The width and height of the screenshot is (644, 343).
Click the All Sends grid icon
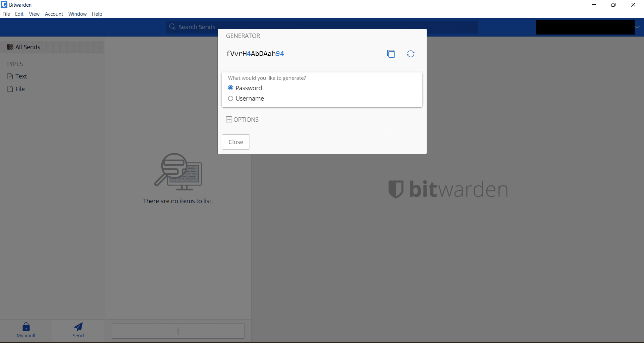pos(10,47)
